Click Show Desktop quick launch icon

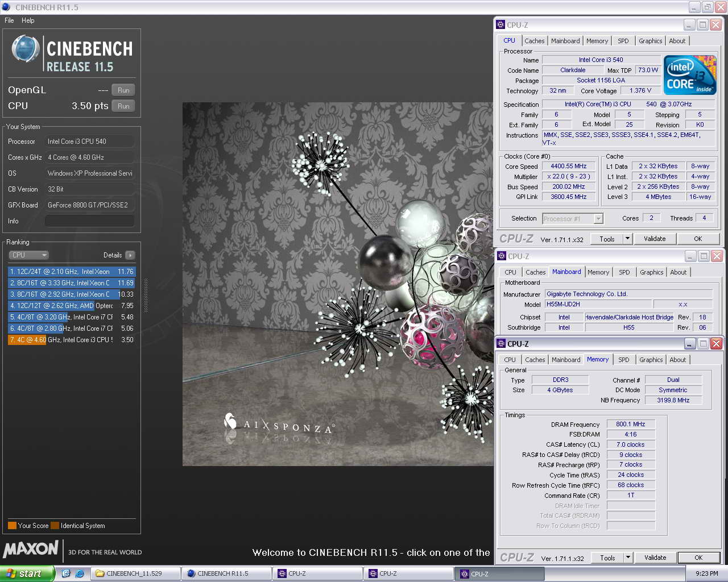(x=66, y=573)
